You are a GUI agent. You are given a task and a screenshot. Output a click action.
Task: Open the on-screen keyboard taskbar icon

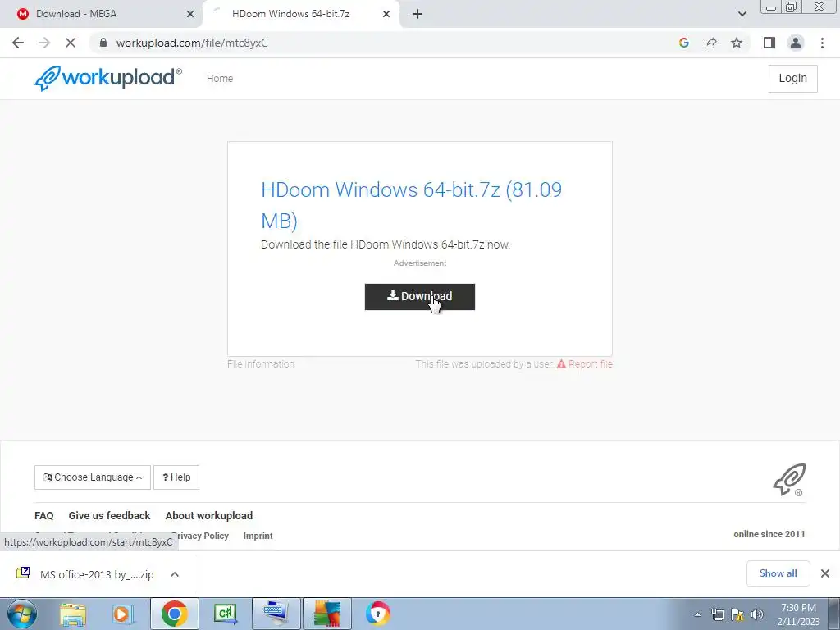pos(276,614)
